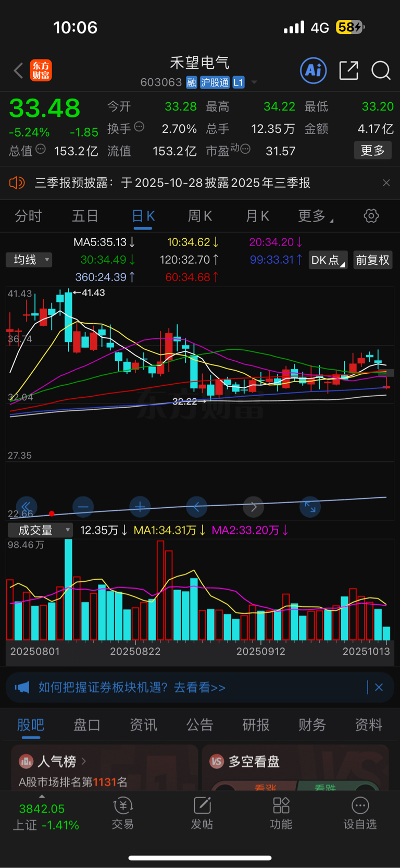Zoom in chart with plus button
This screenshot has width=400, height=868.
pyautogui.click(x=140, y=507)
